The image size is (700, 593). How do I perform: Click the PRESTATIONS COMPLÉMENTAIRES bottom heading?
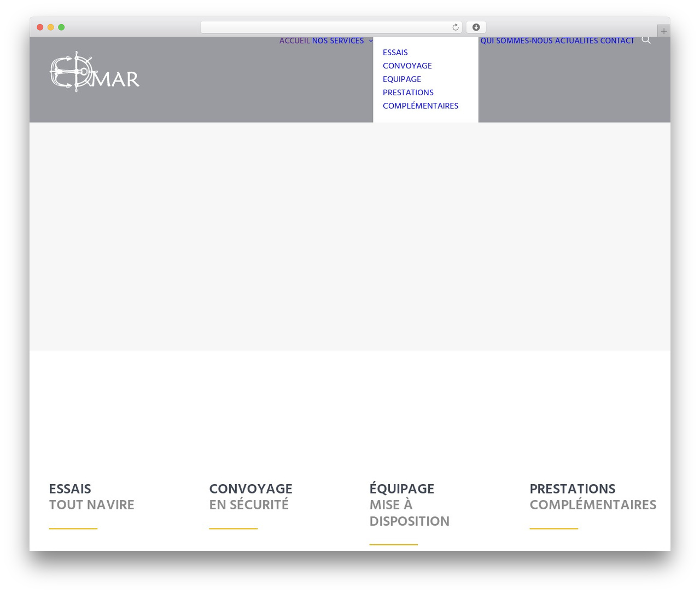[593, 497]
